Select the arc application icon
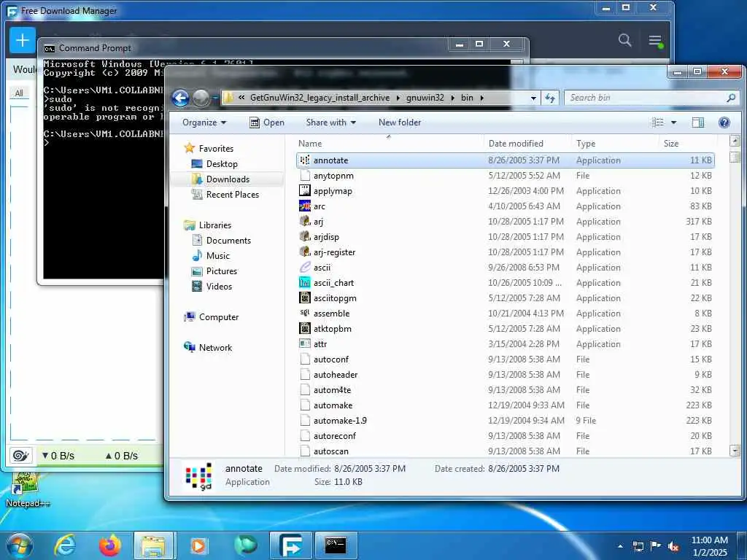747x560 pixels. 305,206
